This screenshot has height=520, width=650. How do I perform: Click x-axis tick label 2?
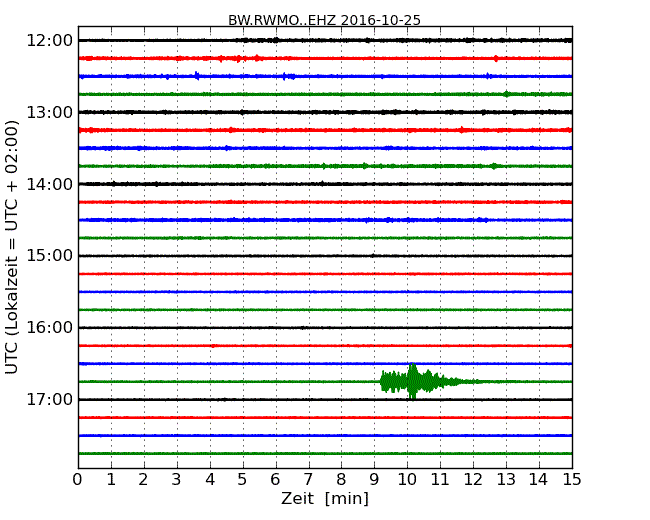click(x=144, y=480)
